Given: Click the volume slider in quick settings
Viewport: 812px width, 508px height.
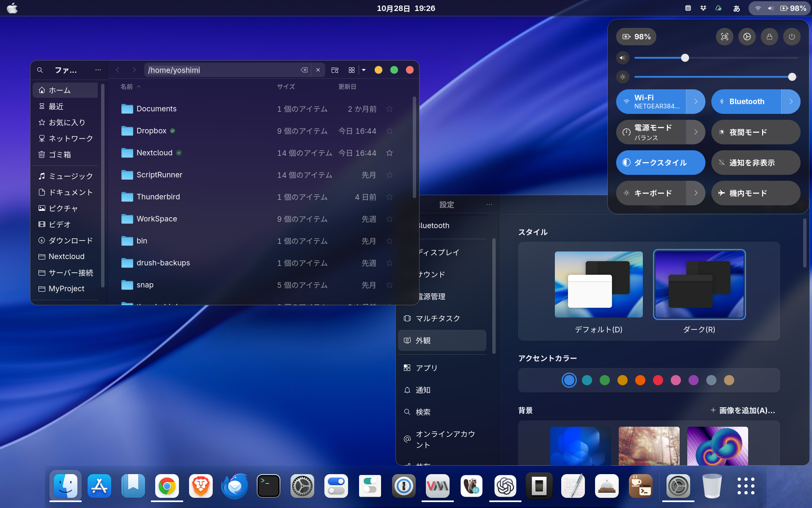Looking at the screenshot, I should coord(716,58).
